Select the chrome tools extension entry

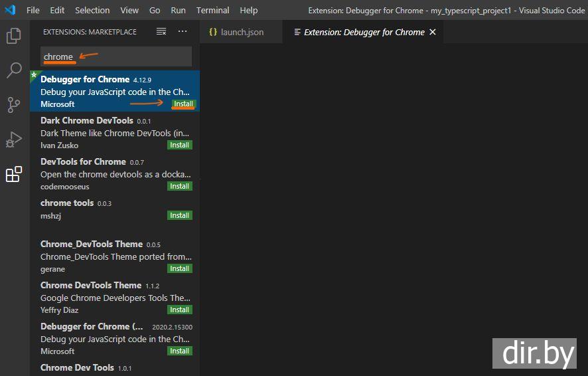tap(106, 209)
